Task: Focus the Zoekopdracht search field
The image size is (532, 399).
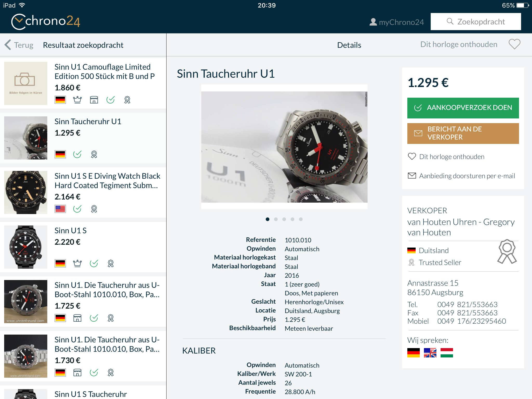Action: click(476, 22)
